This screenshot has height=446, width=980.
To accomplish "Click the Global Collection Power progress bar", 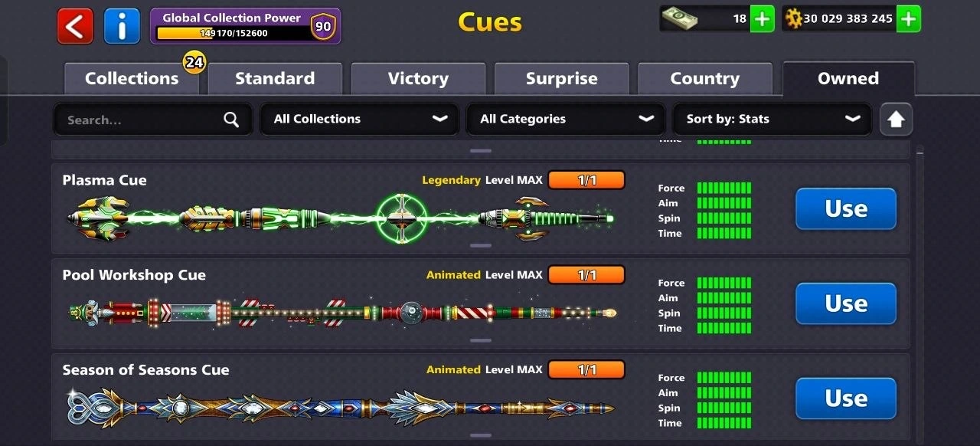I will (x=232, y=33).
